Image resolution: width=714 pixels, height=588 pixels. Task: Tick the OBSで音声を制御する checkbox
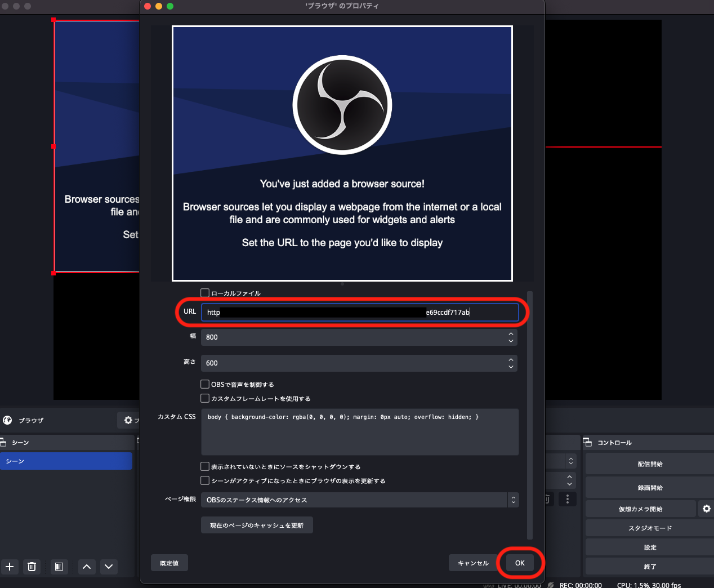coord(205,384)
